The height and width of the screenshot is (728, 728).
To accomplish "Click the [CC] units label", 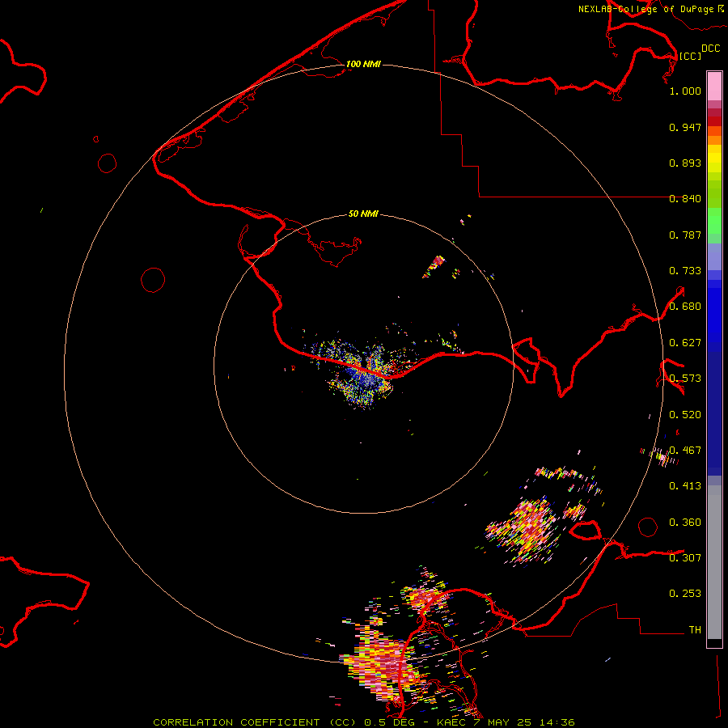I will 689,56.
